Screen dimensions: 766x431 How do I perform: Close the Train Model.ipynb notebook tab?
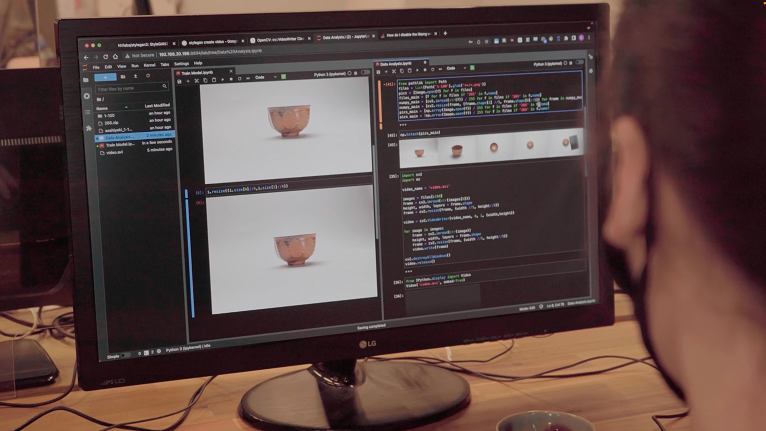[x=232, y=72]
